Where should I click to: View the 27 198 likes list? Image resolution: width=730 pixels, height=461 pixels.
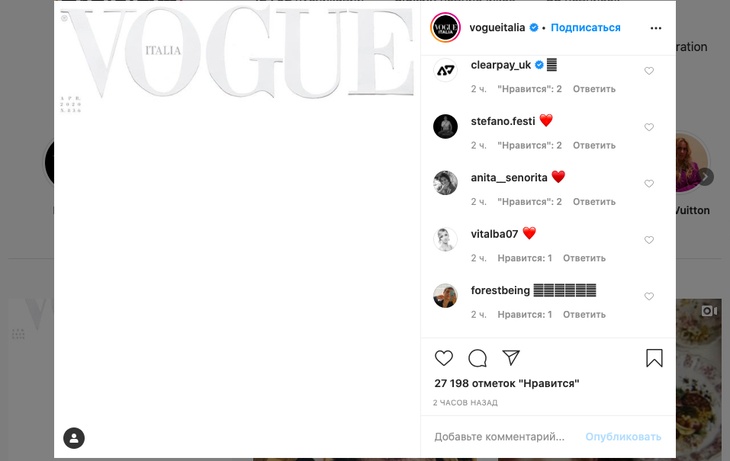coord(507,384)
